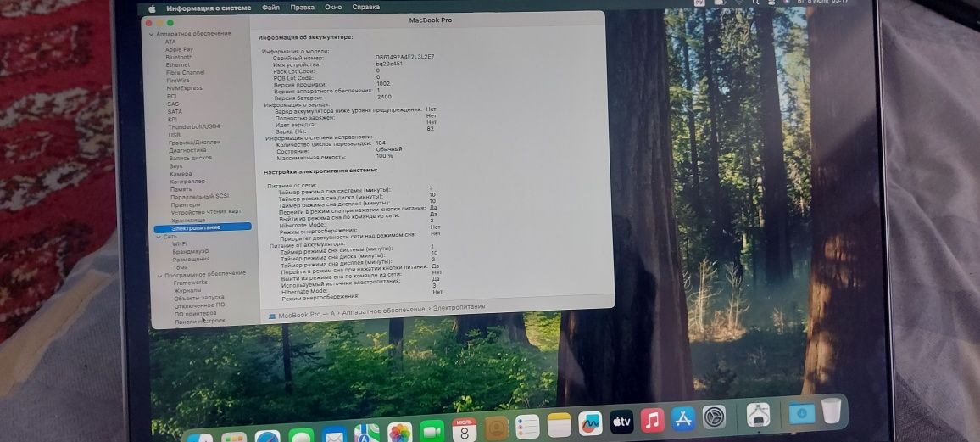Select Параллельный SCSI in the sidebar
This screenshot has width=980, height=442.
tap(200, 197)
